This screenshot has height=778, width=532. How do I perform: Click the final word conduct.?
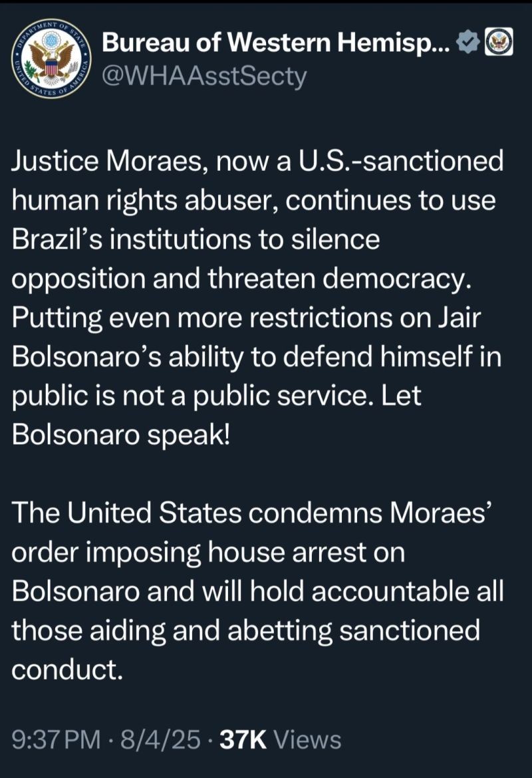[x=67, y=670]
